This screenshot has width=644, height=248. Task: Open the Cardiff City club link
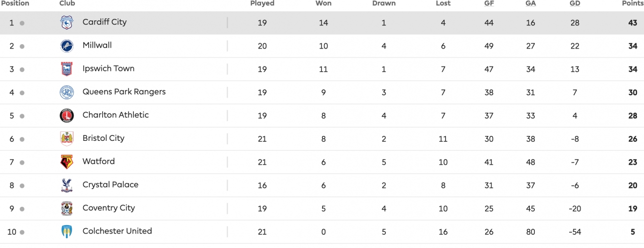click(x=105, y=22)
